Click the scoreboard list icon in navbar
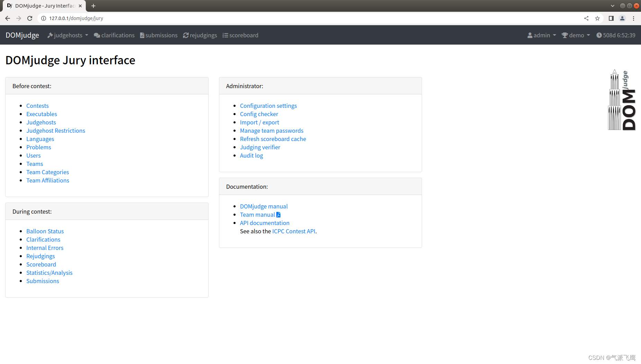The image size is (641, 364). 226,35
